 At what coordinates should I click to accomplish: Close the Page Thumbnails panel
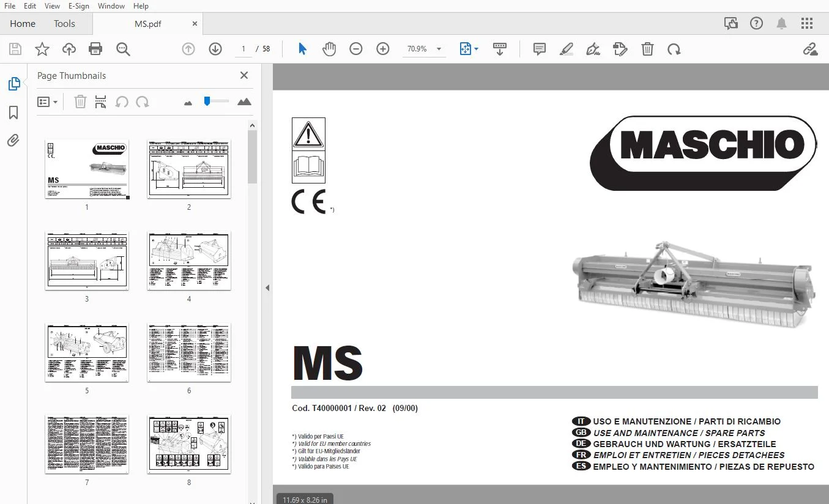point(244,75)
